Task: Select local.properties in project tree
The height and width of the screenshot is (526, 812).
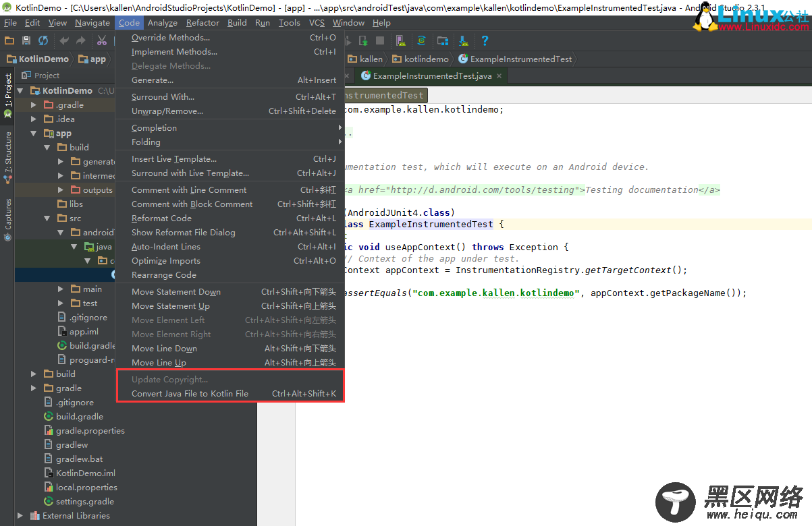Action: point(80,488)
